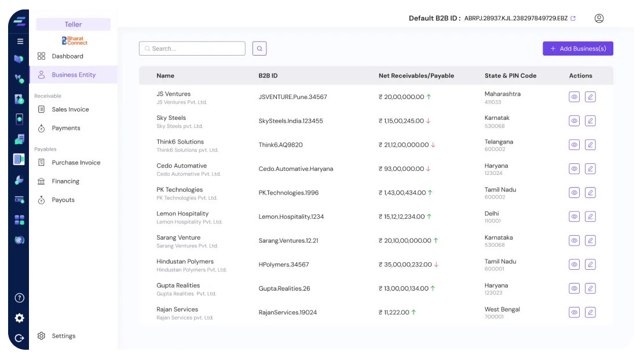The height and width of the screenshot is (359, 644).
Task: Open the help question mark icon
Action: (x=19, y=298)
